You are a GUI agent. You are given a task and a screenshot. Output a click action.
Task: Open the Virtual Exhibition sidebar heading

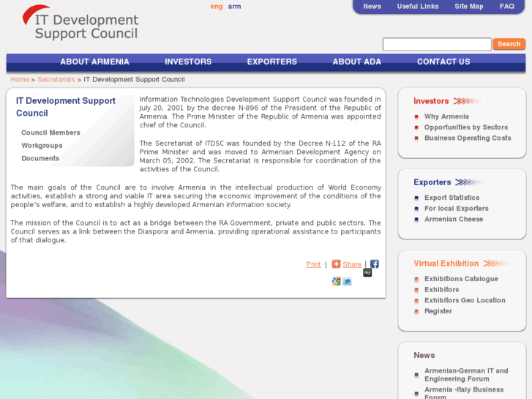coord(446,264)
